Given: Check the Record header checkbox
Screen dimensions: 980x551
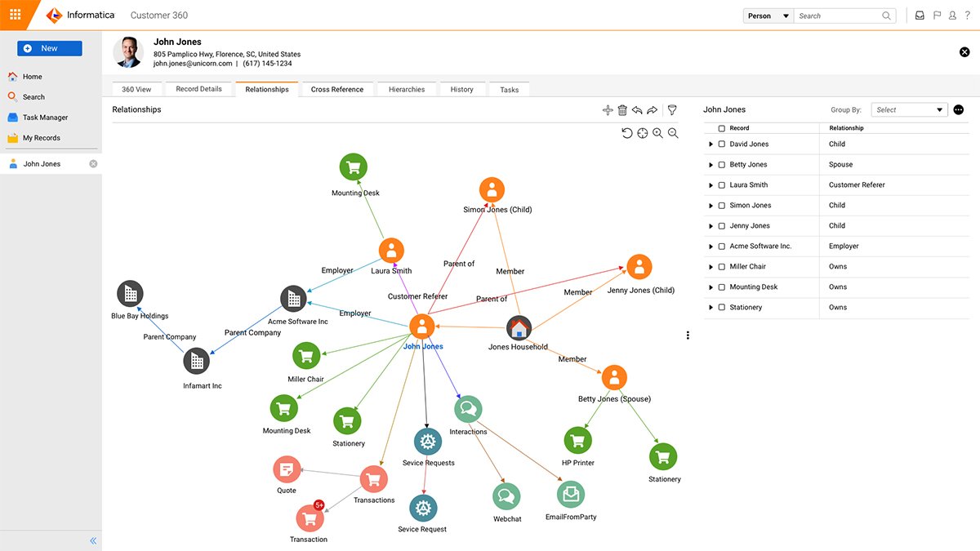Looking at the screenshot, I should click(x=722, y=128).
